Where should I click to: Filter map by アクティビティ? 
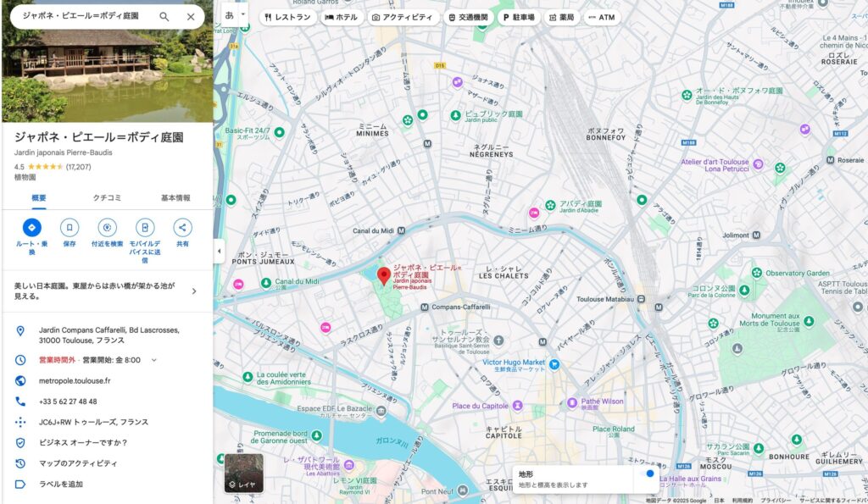[403, 17]
